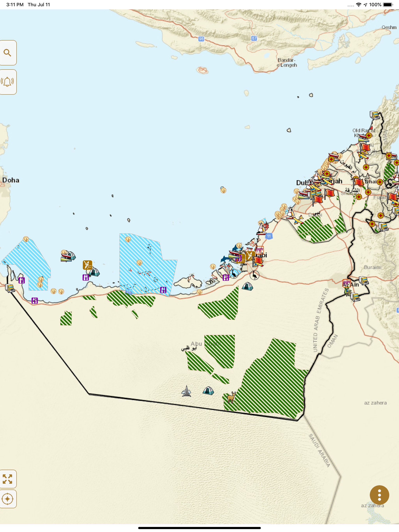Tap the 'Buraimi' map label
The height and width of the screenshot is (532, 399).
pos(373,267)
